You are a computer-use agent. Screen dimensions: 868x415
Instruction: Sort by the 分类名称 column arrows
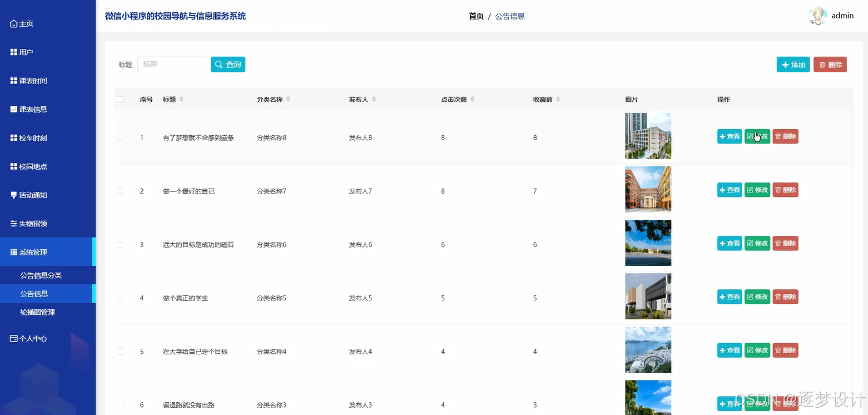pos(288,100)
